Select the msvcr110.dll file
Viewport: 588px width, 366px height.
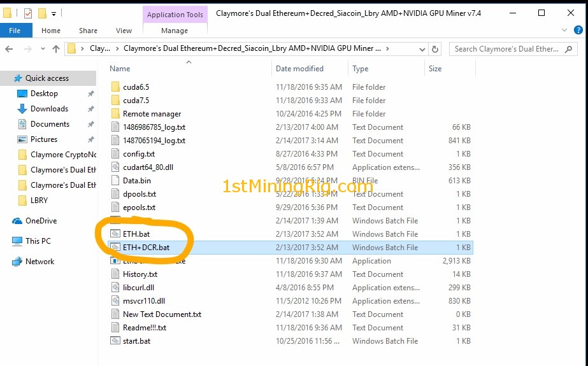click(144, 301)
